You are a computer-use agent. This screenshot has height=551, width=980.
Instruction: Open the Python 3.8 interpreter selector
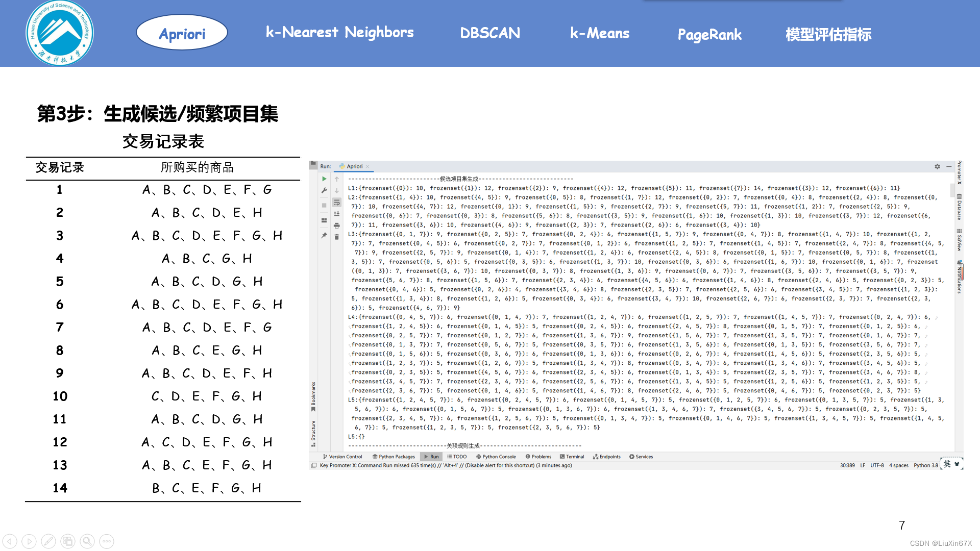point(925,465)
